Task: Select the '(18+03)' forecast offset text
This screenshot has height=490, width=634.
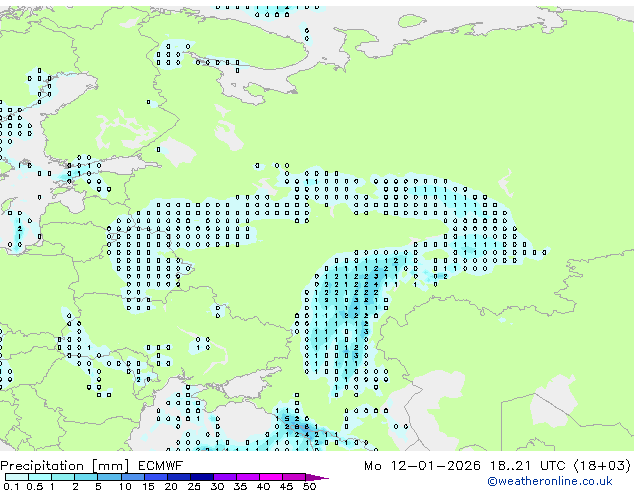Action: pyautogui.click(x=602, y=466)
